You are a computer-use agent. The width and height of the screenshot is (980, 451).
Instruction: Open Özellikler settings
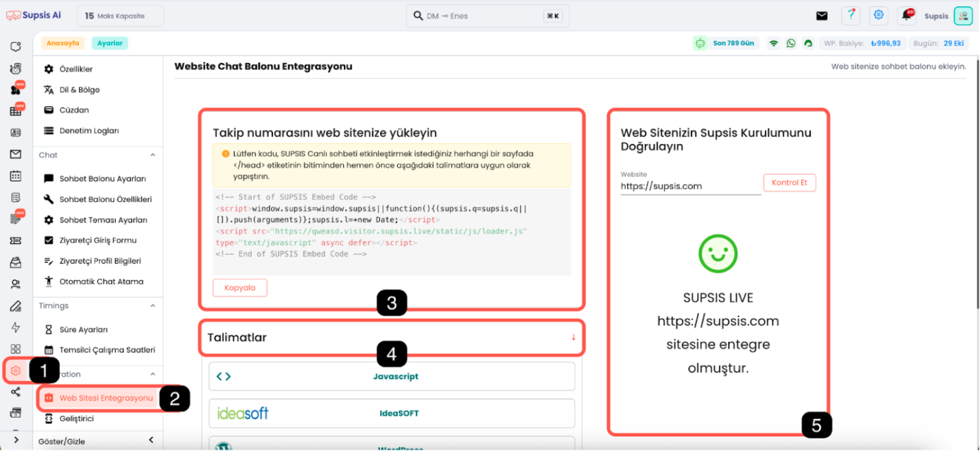76,69
